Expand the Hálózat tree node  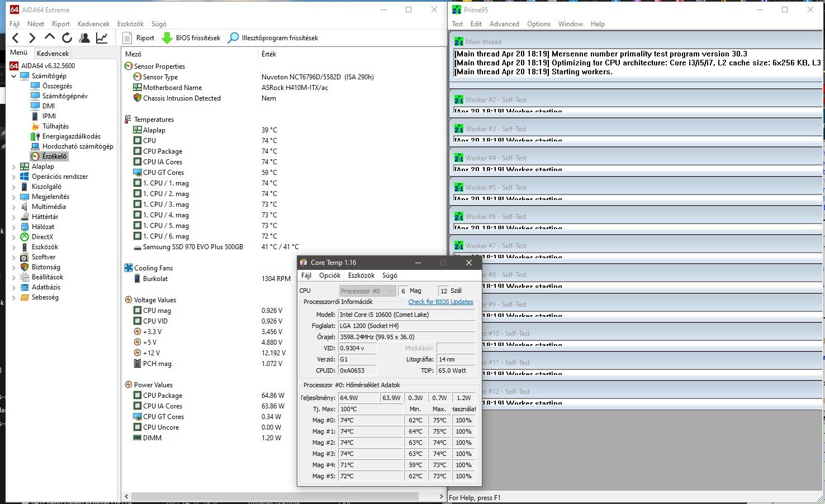[14, 227]
